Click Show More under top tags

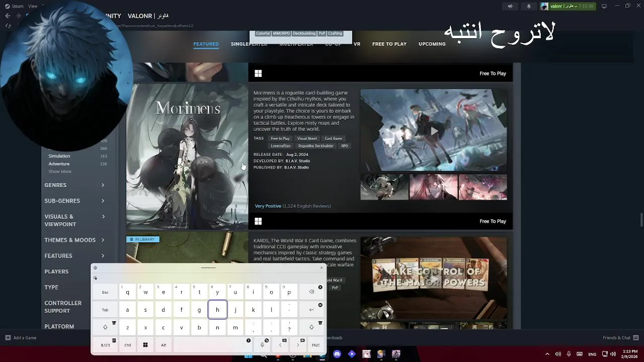(x=60, y=171)
